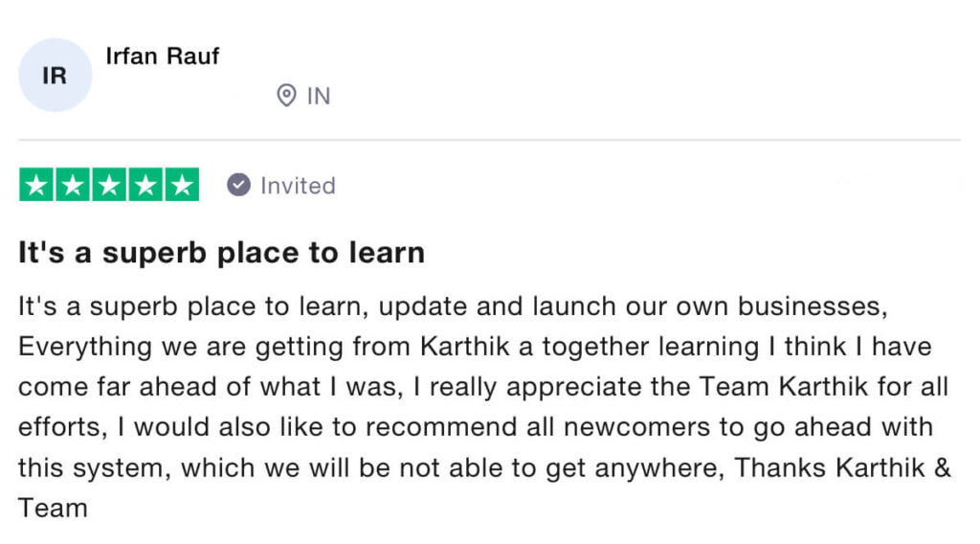Click the IN country label
The image size is (980, 544).
(x=318, y=96)
